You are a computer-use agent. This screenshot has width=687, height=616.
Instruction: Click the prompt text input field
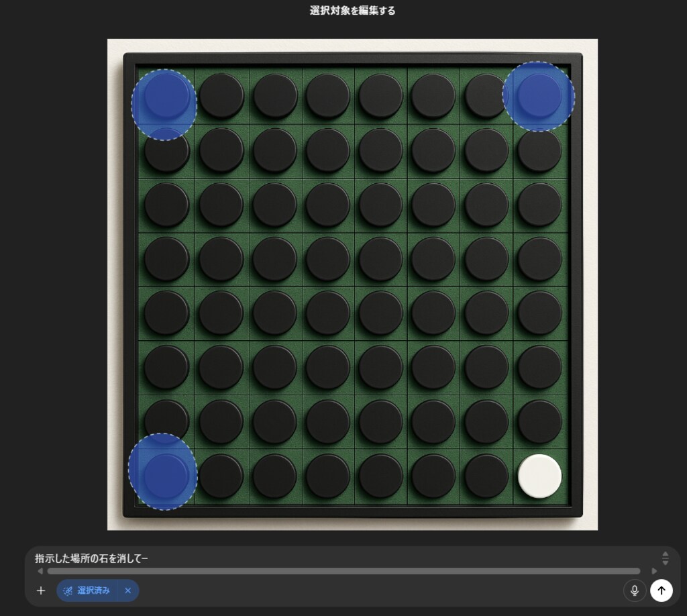[335, 558]
